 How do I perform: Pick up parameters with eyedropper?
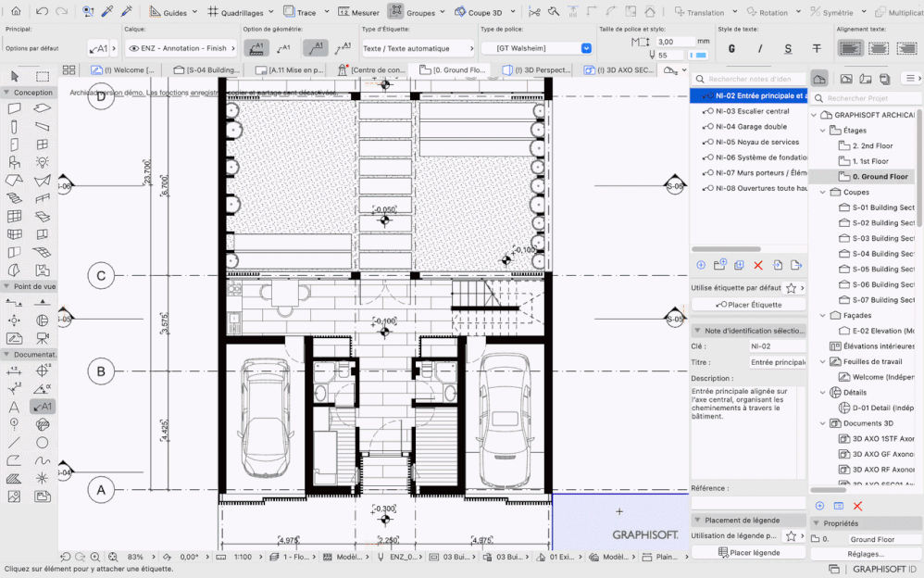click(x=107, y=11)
